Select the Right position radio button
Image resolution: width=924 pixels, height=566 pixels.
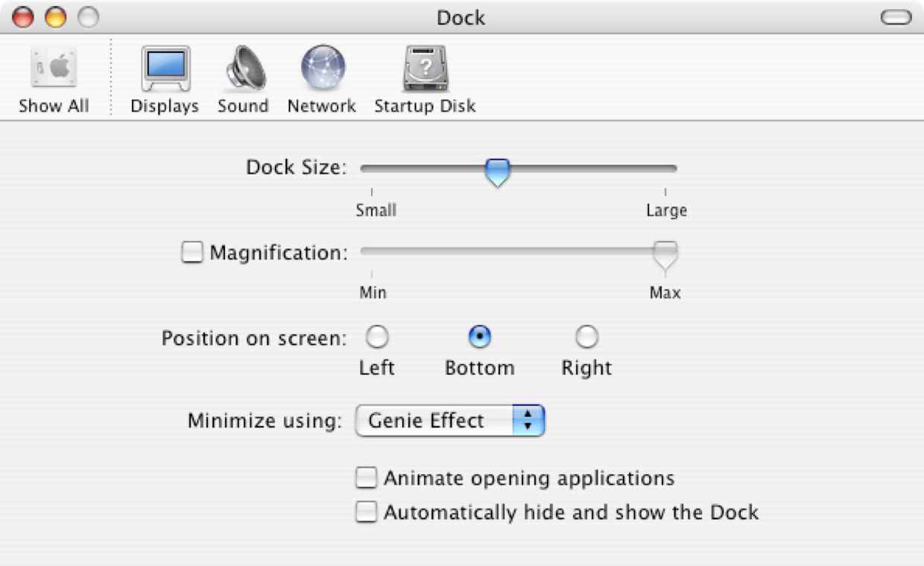[587, 338]
